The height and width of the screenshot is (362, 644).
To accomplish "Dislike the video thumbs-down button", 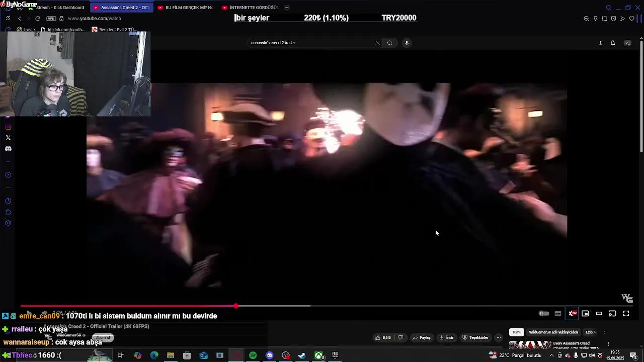I will (400, 338).
